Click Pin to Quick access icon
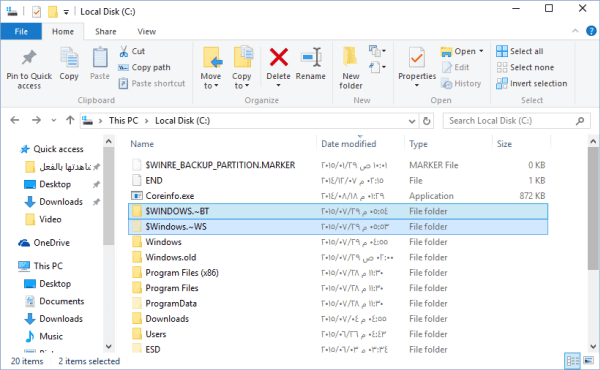 (29, 58)
